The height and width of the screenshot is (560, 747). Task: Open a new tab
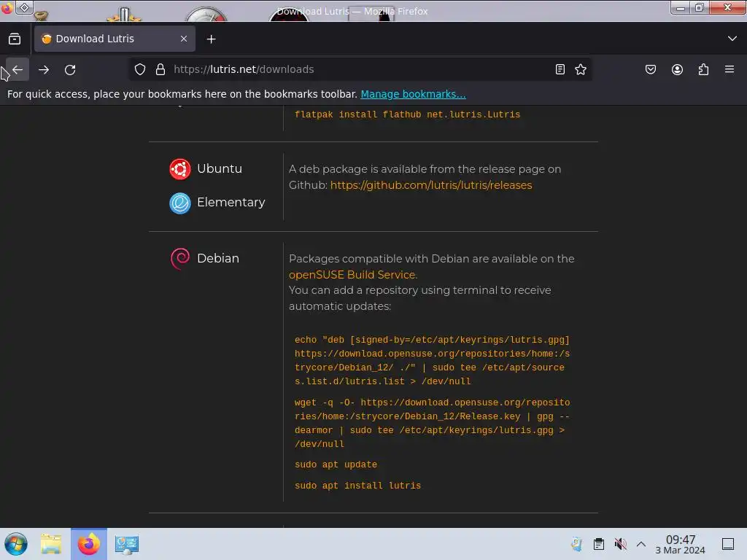tap(211, 39)
